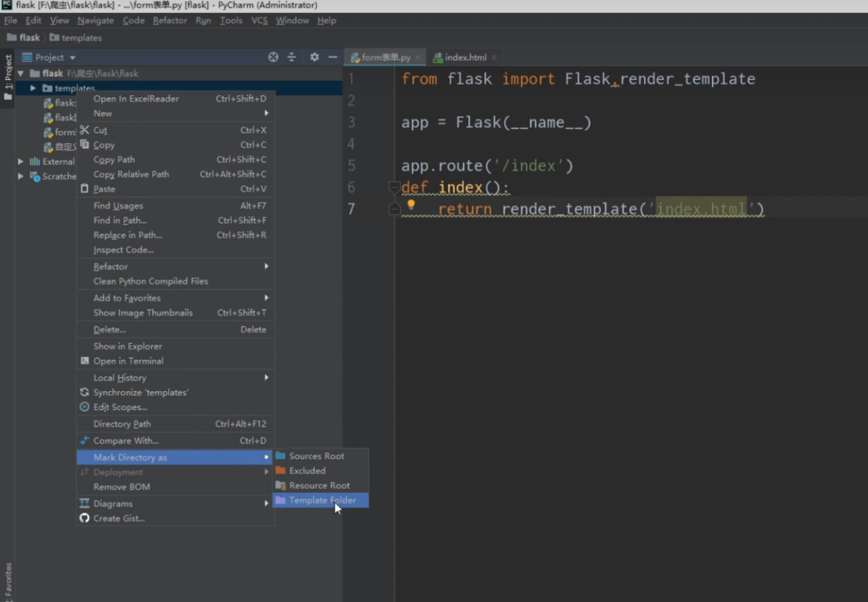Collapse the flask project root arrow
The image size is (868, 602).
click(20, 73)
